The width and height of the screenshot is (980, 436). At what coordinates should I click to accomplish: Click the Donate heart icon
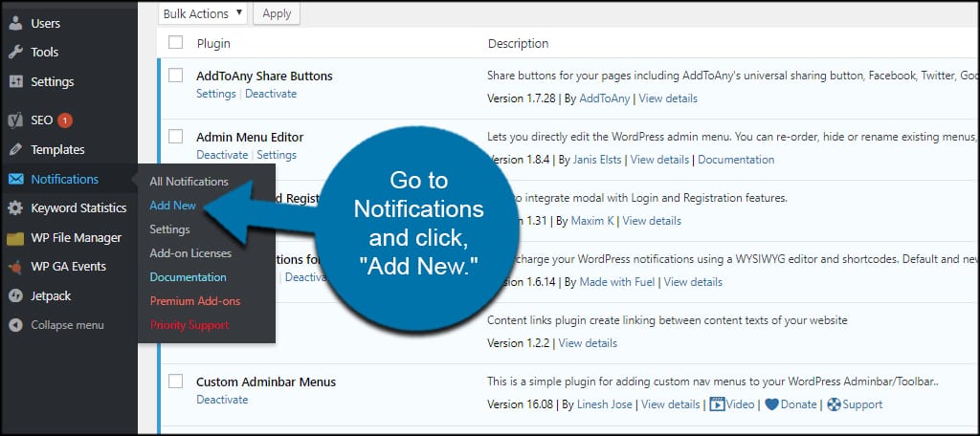pyautogui.click(x=772, y=404)
